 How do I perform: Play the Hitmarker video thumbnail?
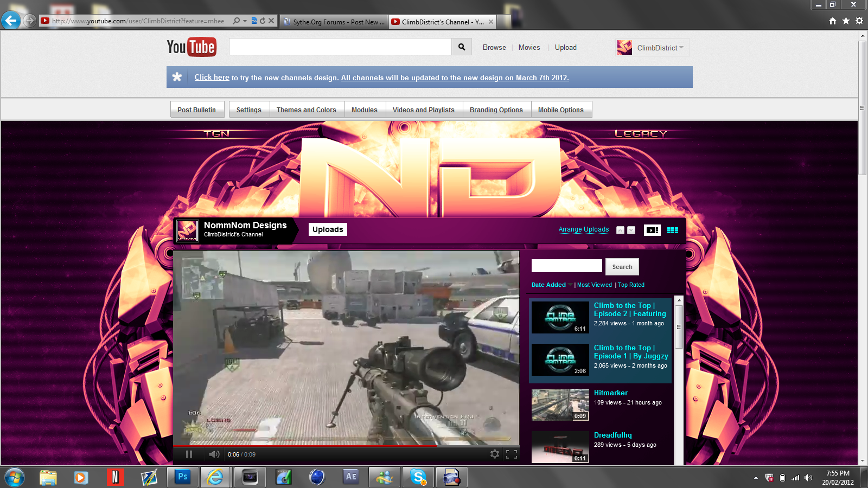[560, 405]
